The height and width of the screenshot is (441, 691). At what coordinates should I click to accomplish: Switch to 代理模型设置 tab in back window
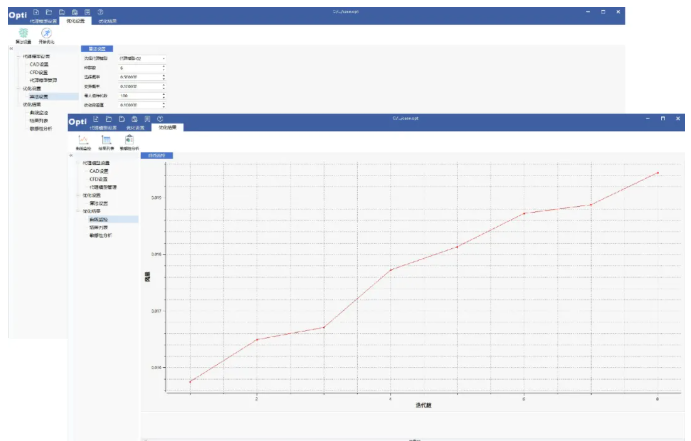point(43,21)
